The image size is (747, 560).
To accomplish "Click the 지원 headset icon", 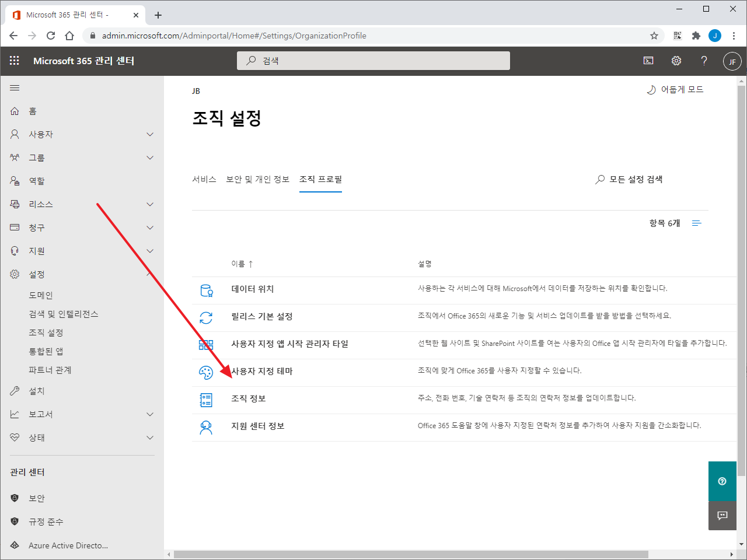I will pyautogui.click(x=15, y=251).
